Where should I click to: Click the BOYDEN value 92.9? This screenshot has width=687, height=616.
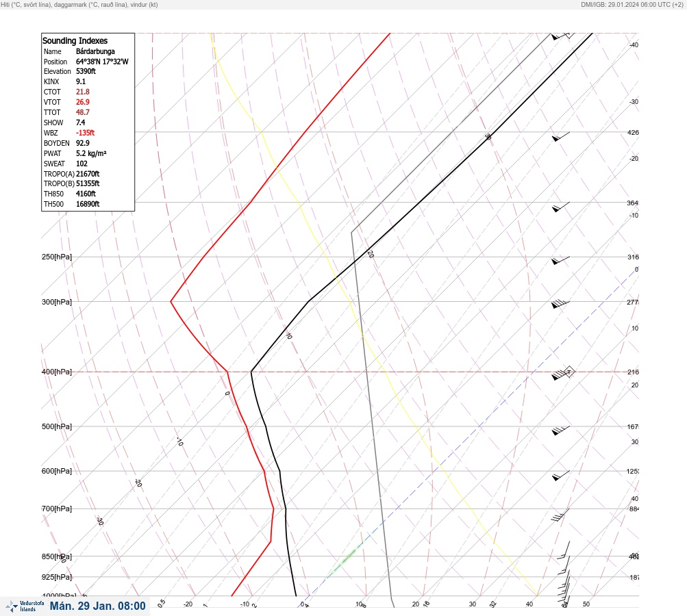pos(82,143)
